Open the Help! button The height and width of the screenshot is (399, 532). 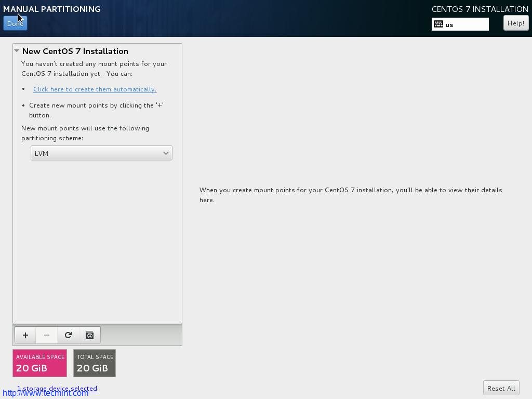point(516,23)
